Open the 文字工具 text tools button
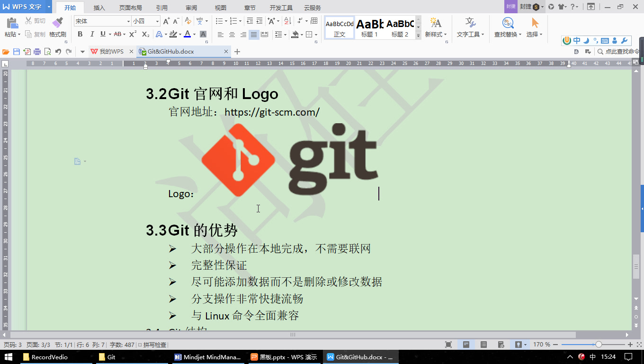 tap(470, 27)
